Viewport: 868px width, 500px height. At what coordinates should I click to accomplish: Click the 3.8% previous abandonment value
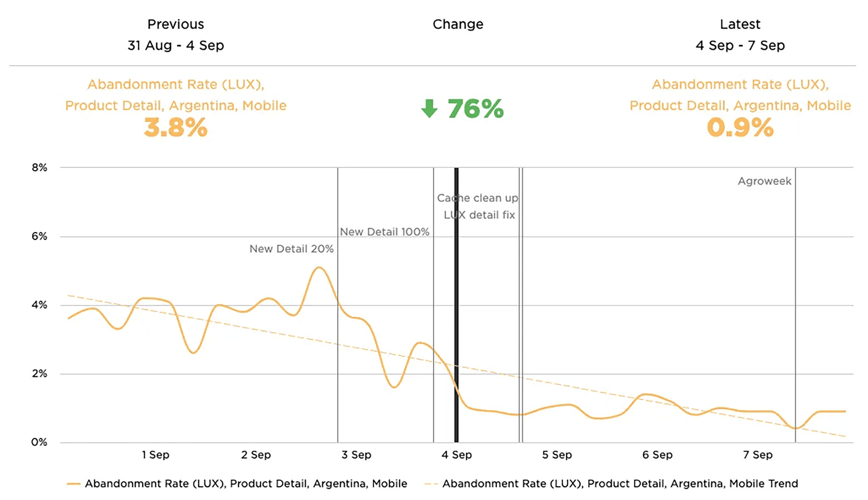[176, 127]
